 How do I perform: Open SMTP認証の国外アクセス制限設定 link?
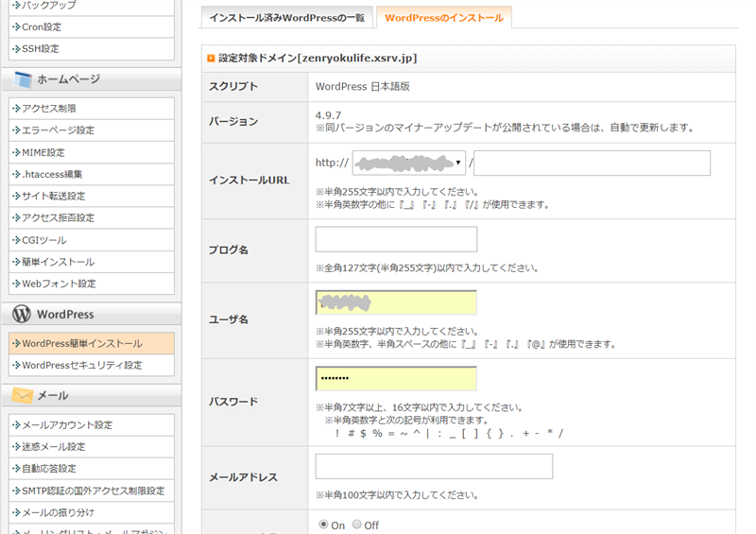click(92, 491)
